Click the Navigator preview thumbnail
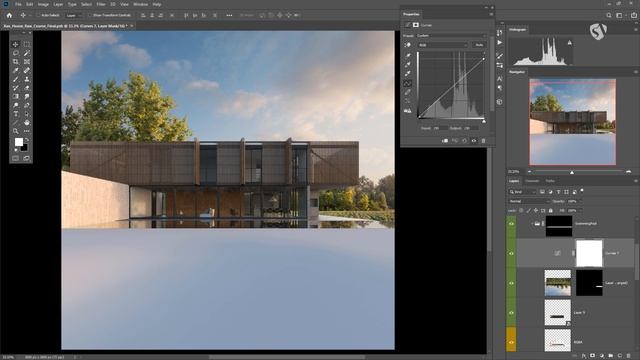The height and width of the screenshot is (360, 640). pyautogui.click(x=572, y=122)
